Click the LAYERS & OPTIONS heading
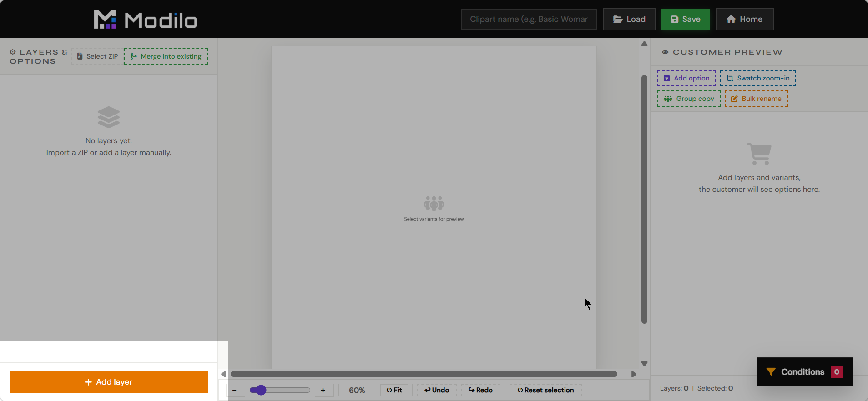The image size is (868, 401). 39,57
